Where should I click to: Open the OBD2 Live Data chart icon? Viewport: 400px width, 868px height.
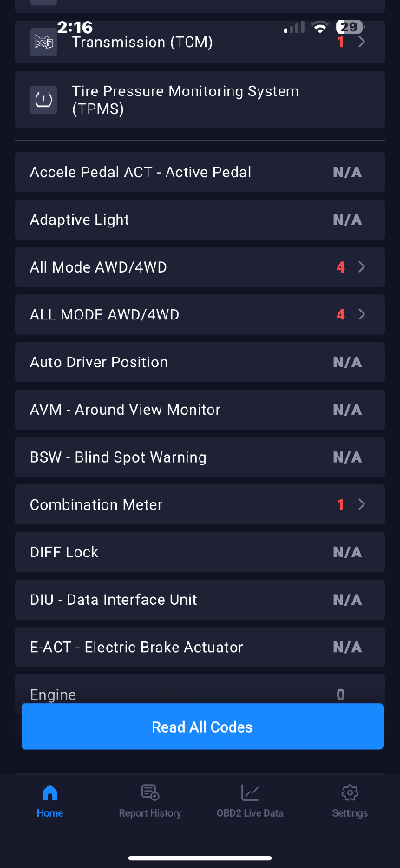coord(250,792)
